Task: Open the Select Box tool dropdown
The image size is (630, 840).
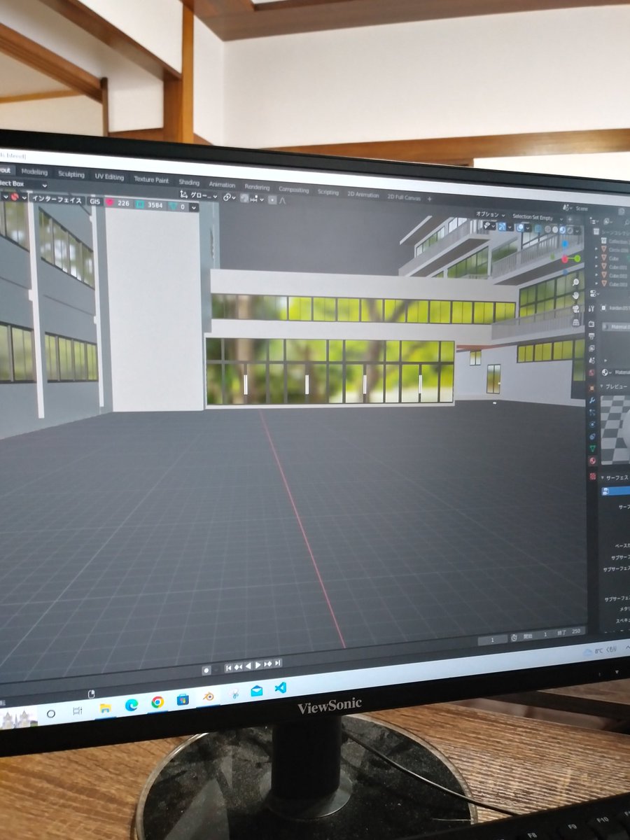Action: coord(24,184)
